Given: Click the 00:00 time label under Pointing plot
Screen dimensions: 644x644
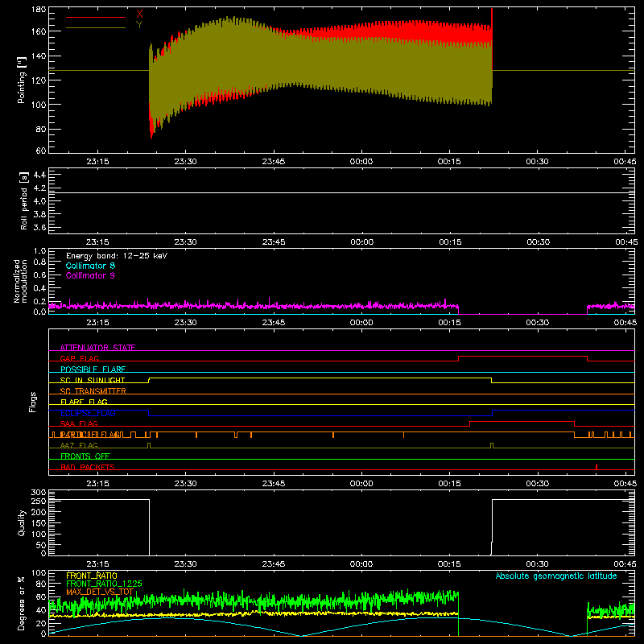Looking at the screenshot, I should pyautogui.click(x=361, y=162).
